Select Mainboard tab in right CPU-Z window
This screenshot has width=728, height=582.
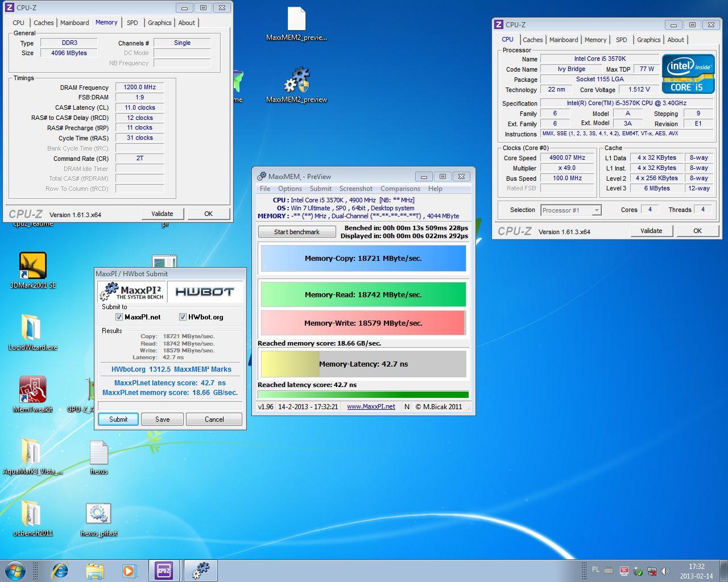tap(564, 40)
